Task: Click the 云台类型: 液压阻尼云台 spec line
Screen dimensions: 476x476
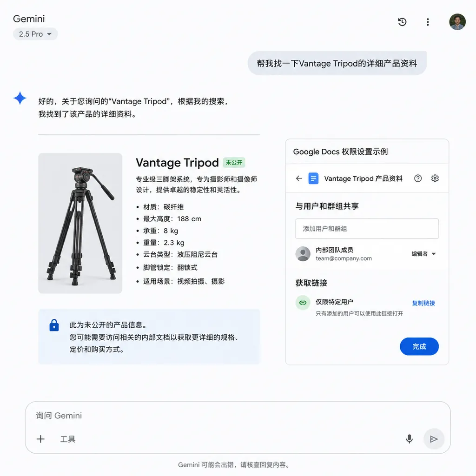Action: pyautogui.click(x=180, y=254)
